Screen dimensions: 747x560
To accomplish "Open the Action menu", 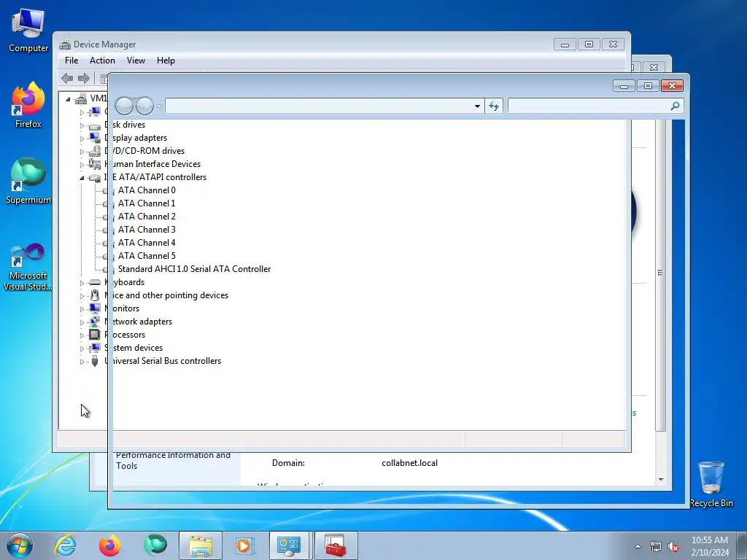I will pyautogui.click(x=102, y=61).
